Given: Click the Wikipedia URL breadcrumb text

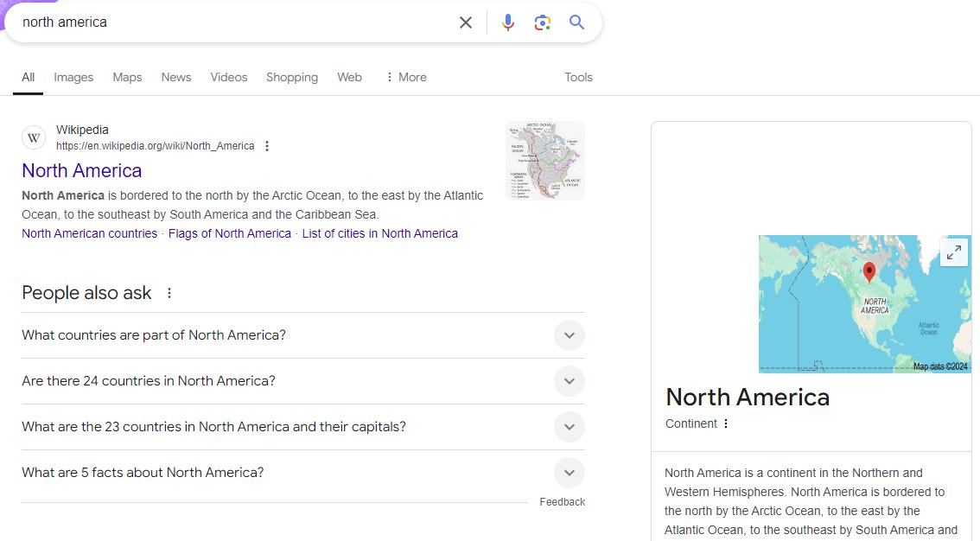Looking at the screenshot, I should point(155,145).
